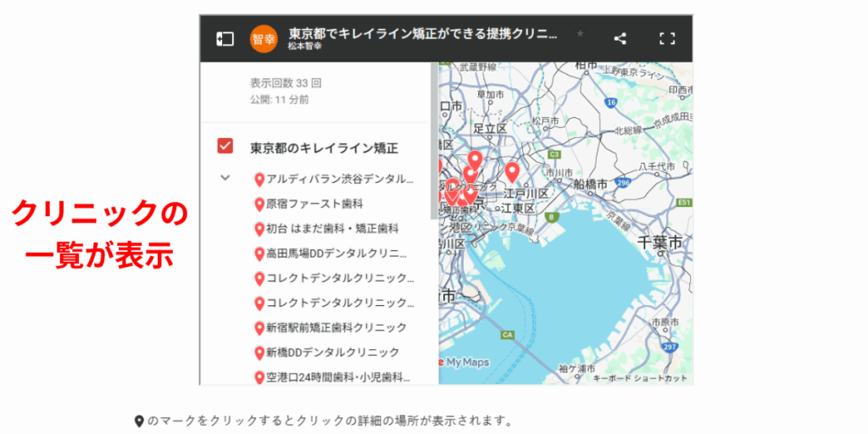
Task: Click the 船橋市 label on the map
Action: (593, 184)
